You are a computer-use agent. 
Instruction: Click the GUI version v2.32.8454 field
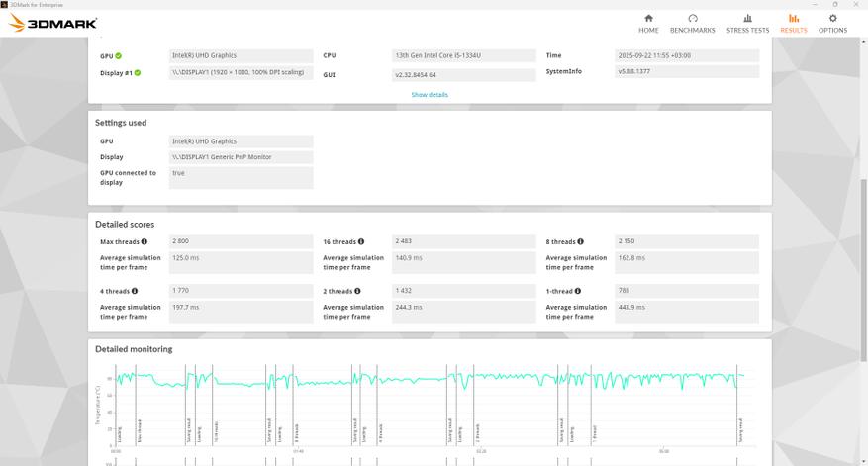coord(464,75)
